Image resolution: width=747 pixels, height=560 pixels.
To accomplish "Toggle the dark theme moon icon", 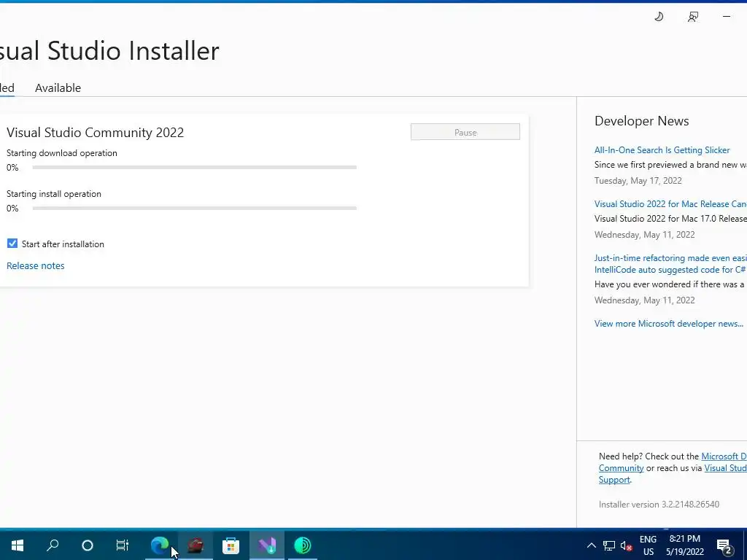I will (x=659, y=17).
